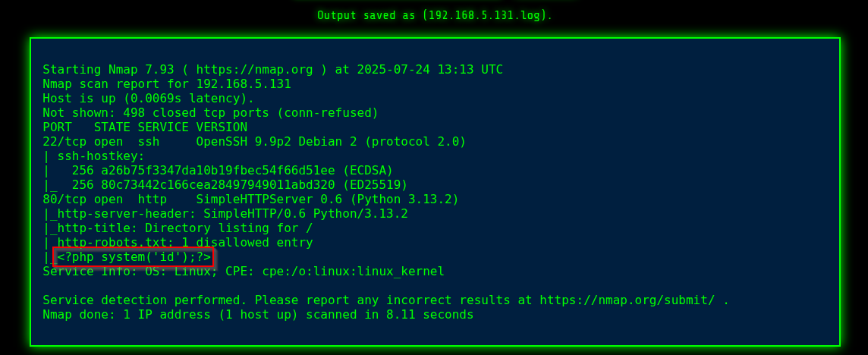Click the Host is up latency line
868x355 pixels.
(148, 99)
